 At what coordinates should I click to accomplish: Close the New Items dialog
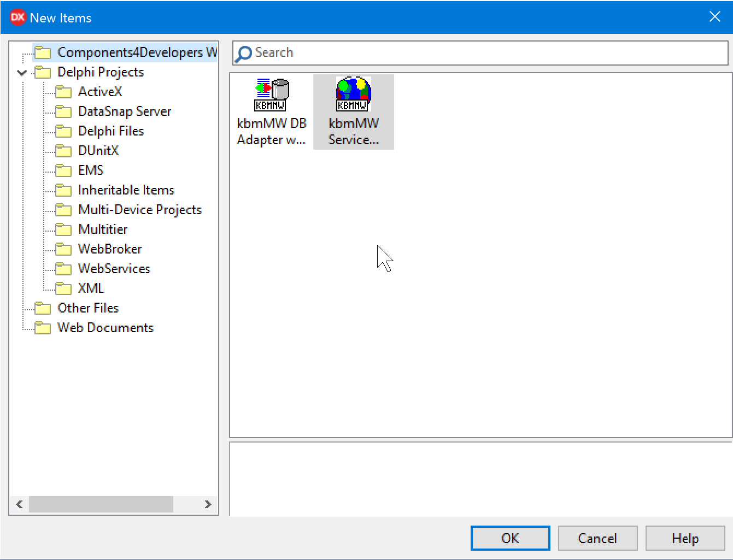click(714, 17)
